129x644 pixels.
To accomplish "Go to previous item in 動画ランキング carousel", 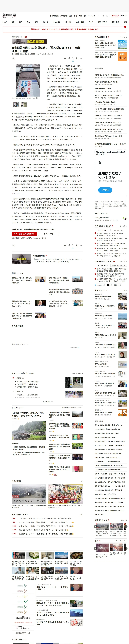I will [x=96, y=527].
